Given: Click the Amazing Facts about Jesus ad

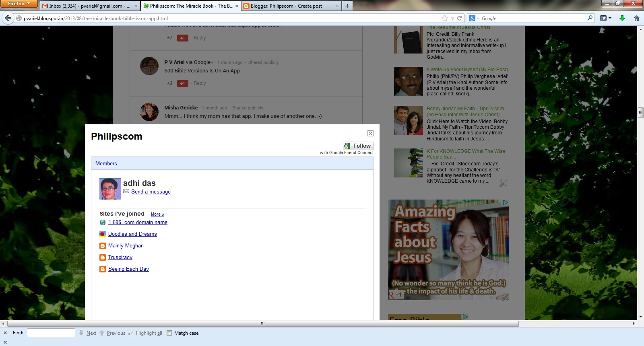Looking at the screenshot, I should 448,250.
